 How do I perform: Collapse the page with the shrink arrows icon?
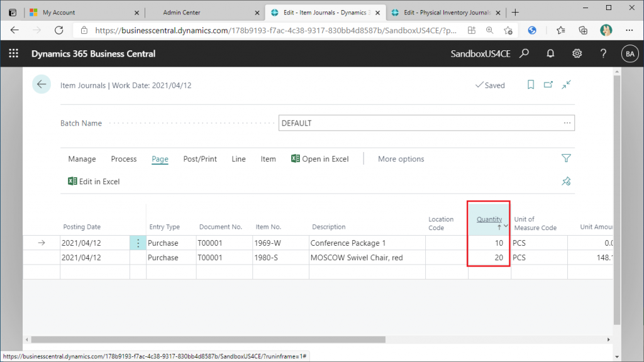coord(567,85)
